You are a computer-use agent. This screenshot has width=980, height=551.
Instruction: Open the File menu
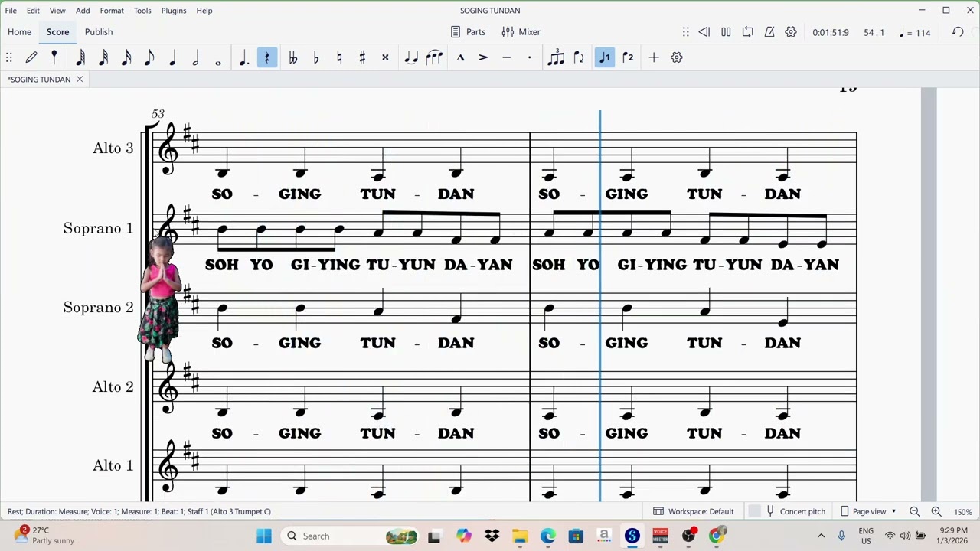coord(11,11)
